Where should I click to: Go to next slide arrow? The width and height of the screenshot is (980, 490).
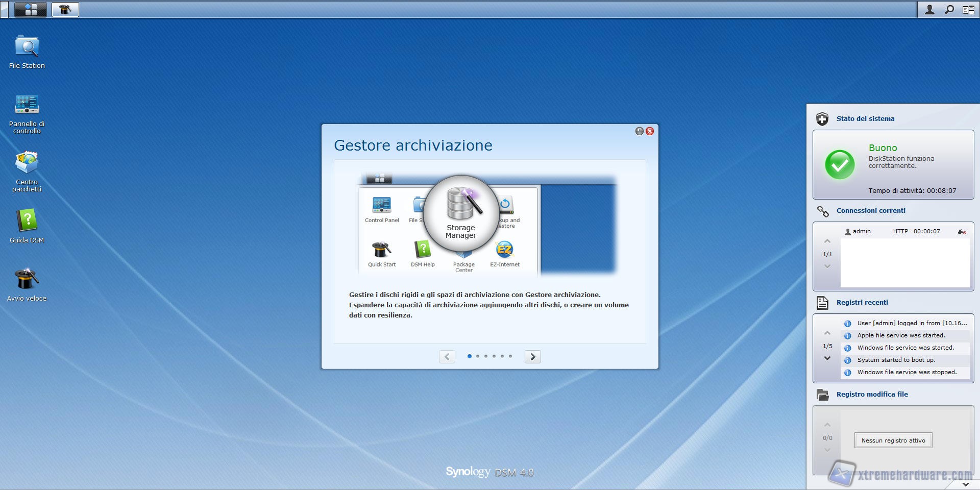tap(532, 357)
